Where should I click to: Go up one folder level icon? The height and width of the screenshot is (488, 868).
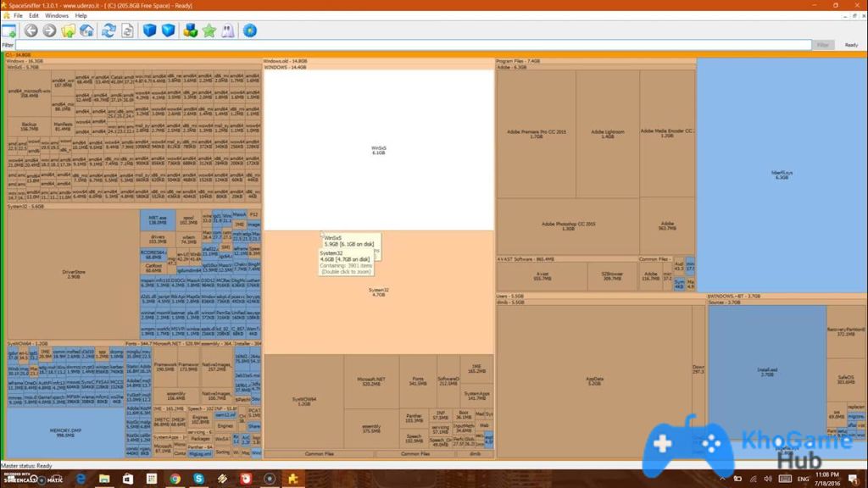tap(68, 31)
